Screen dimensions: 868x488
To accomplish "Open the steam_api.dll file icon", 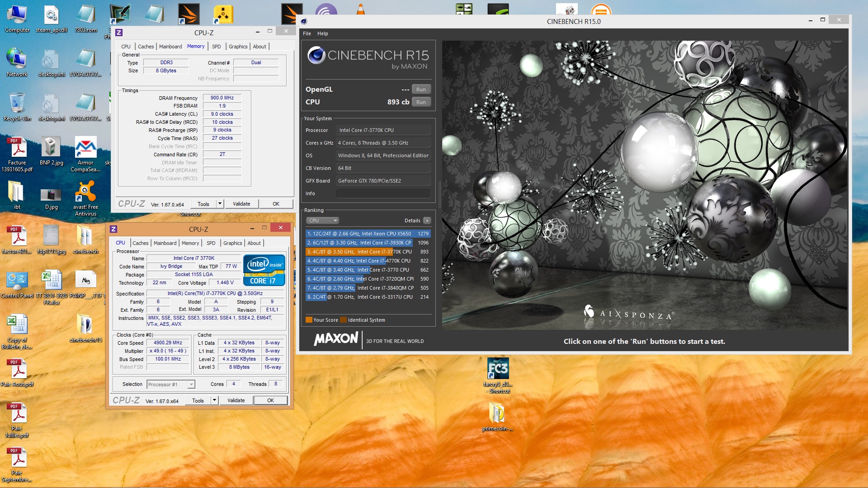I will [51, 18].
